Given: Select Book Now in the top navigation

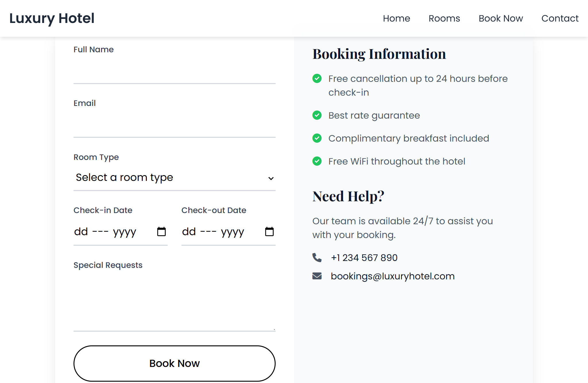Looking at the screenshot, I should 501,18.
